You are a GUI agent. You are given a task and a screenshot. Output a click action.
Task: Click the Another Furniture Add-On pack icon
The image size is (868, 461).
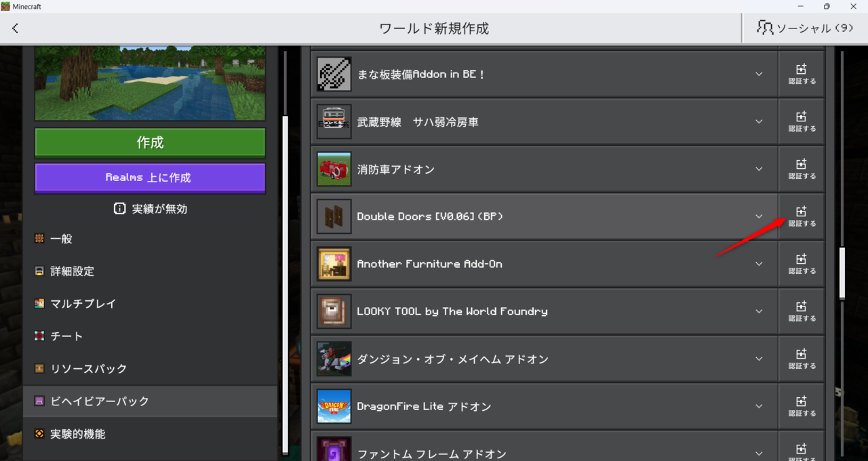(x=334, y=264)
